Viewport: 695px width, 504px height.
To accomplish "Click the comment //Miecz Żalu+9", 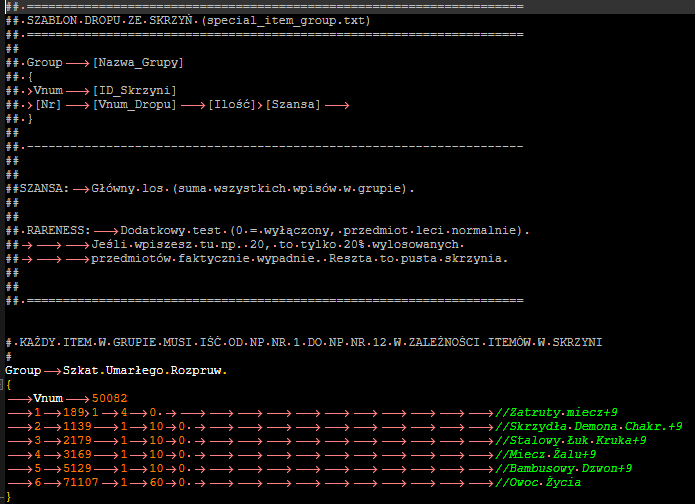I will click(546, 454).
